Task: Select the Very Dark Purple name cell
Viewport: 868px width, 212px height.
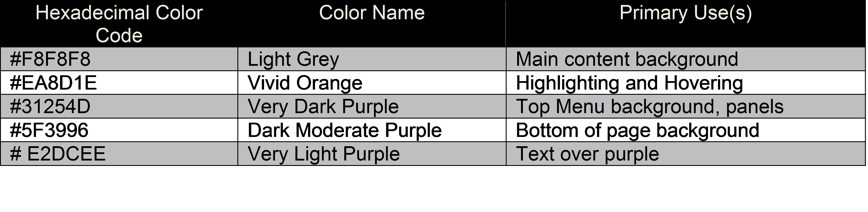Action: point(323,107)
